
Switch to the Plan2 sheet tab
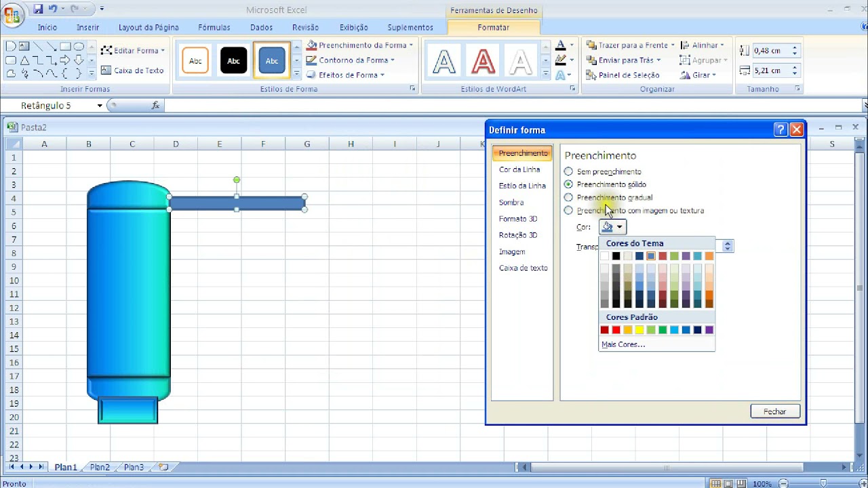click(100, 467)
